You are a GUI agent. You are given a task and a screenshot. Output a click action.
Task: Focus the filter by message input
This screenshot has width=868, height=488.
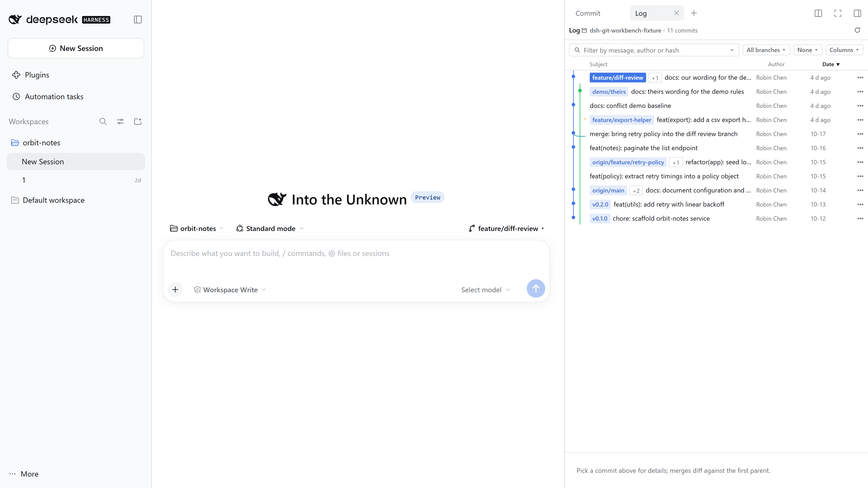point(654,50)
